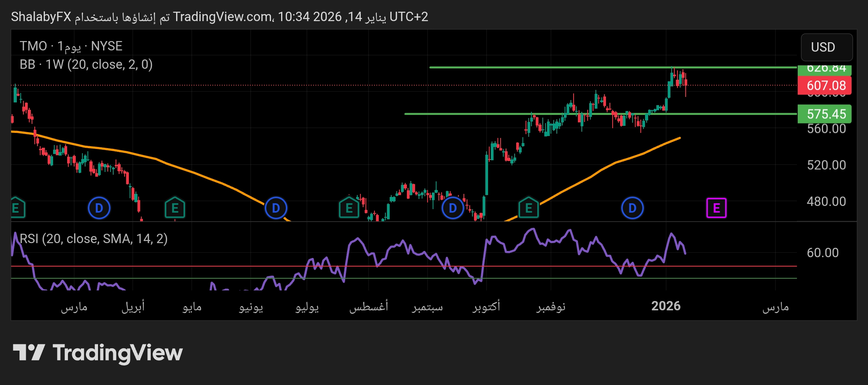
Task: Select the green horizontal line at 575.45
Action: coord(469,114)
